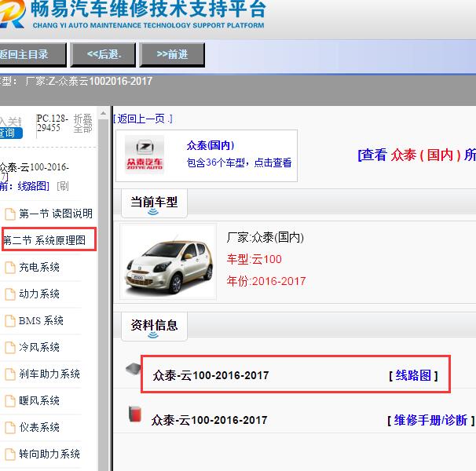Open the 查看 众泰(国内) 所有 link
The width and height of the screenshot is (476, 471).
click(x=417, y=155)
